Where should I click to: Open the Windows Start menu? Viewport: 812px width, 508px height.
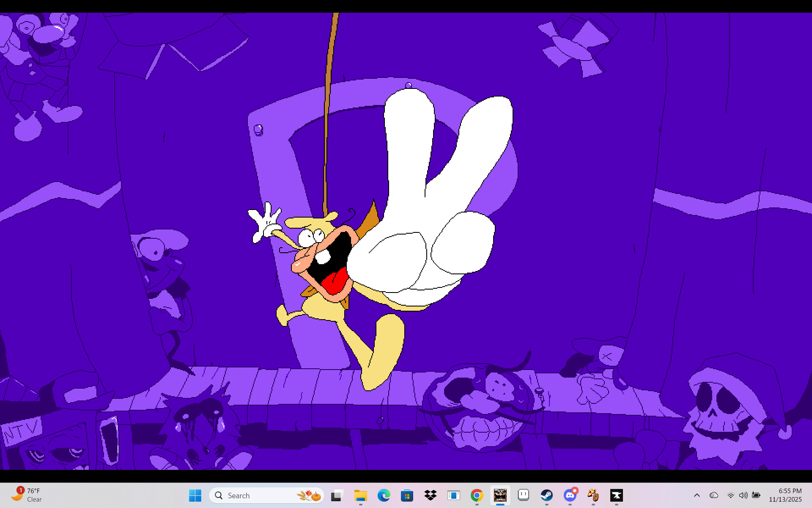195,495
